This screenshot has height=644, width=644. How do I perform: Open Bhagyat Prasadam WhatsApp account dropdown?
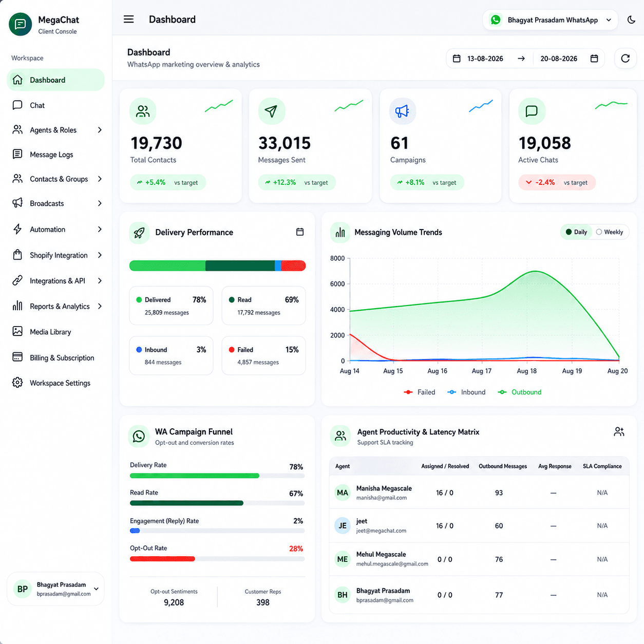coord(550,20)
